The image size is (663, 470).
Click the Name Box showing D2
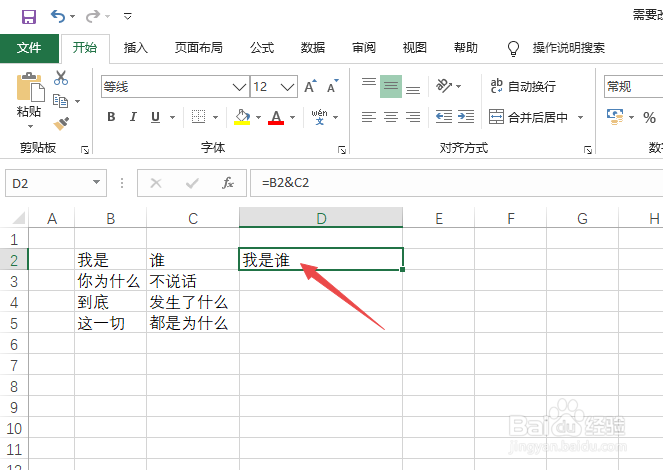pos(56,183)
